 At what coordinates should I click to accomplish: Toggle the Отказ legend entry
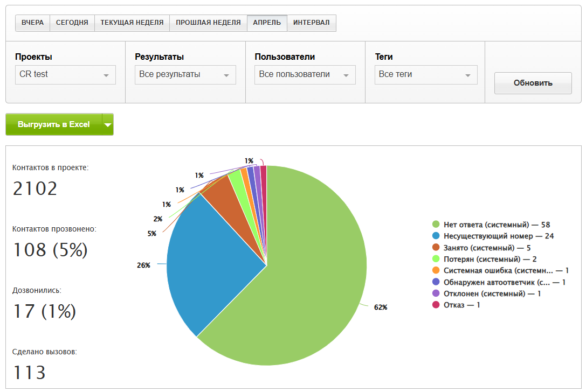(x=456, y=305)
